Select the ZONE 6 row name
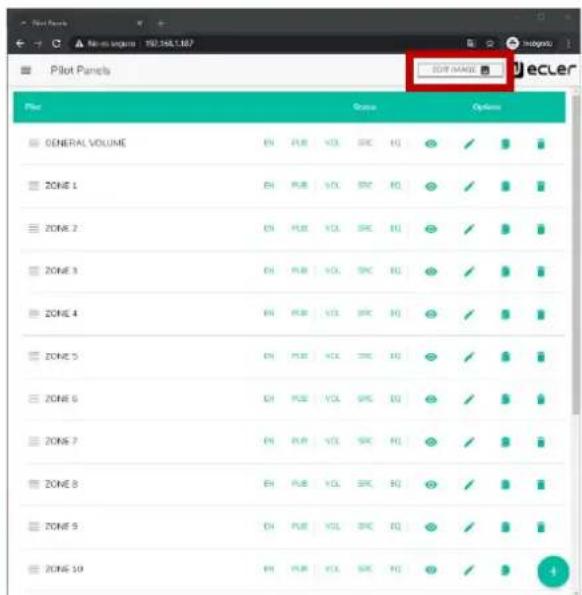The width and height of the screenshot is (582, 595). [61, 398]
